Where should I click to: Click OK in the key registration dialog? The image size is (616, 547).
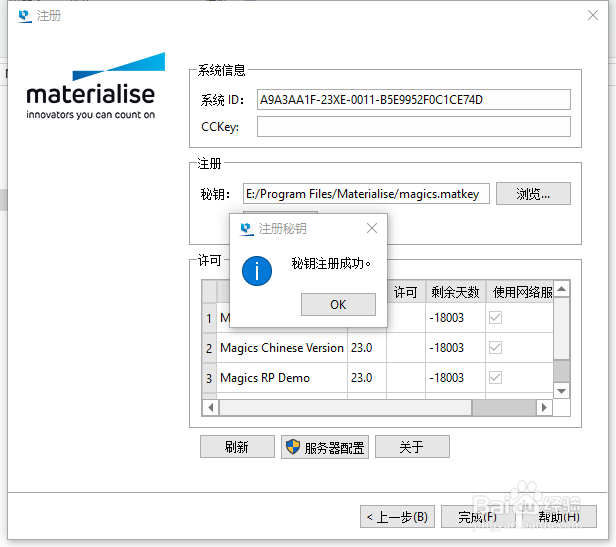[x=338, y=304]
